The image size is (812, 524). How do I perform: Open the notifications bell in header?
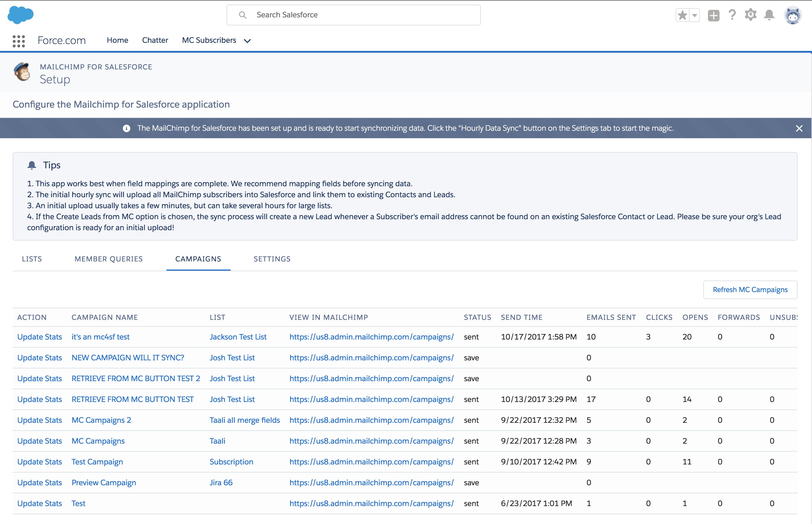pos(769,15)
